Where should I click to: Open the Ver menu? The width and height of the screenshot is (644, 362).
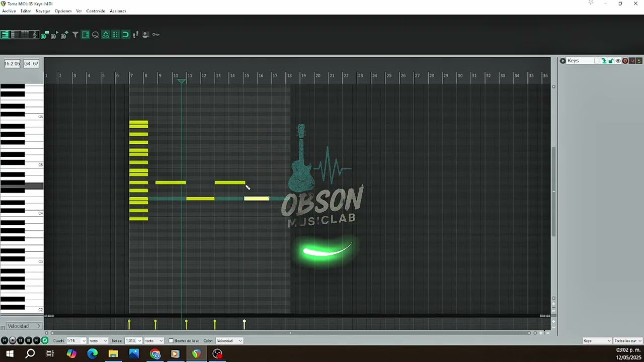(79, 11)
